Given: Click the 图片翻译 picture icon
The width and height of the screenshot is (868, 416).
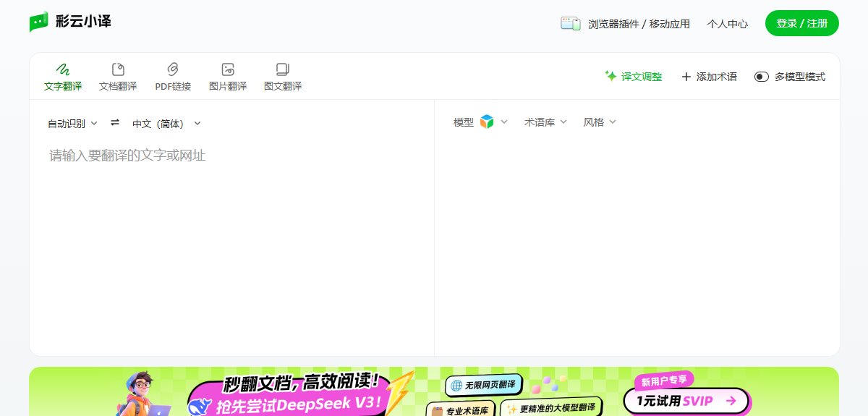Looking at the screenshot, I should (x=228, y=69).
